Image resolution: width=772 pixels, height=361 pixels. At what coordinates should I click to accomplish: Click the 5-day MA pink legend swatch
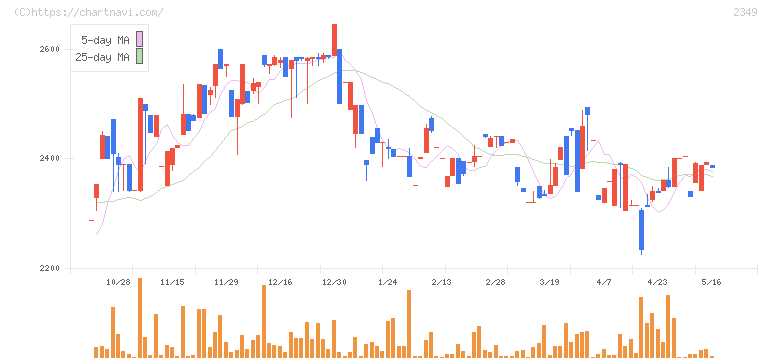(x=140, y=39)
